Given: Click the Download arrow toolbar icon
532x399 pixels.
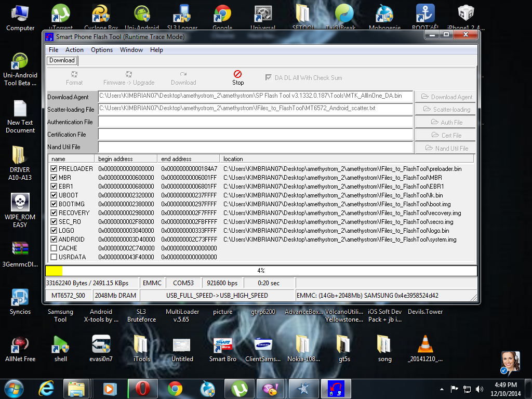Looking at the screenshot, I should point(183,74).
